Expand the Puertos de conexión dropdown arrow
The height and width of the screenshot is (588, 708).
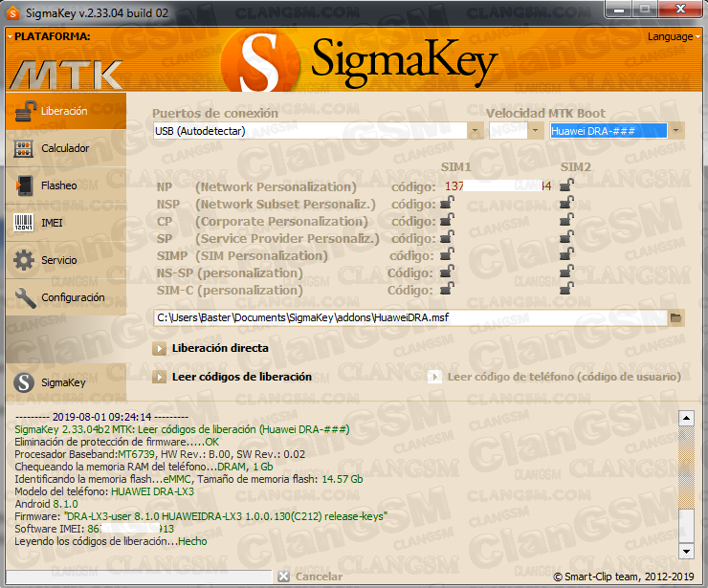tap(475, 131)
